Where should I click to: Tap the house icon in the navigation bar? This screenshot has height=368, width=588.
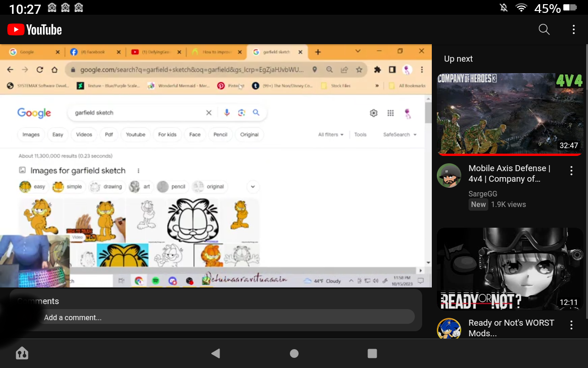click(x=22, y=353)
